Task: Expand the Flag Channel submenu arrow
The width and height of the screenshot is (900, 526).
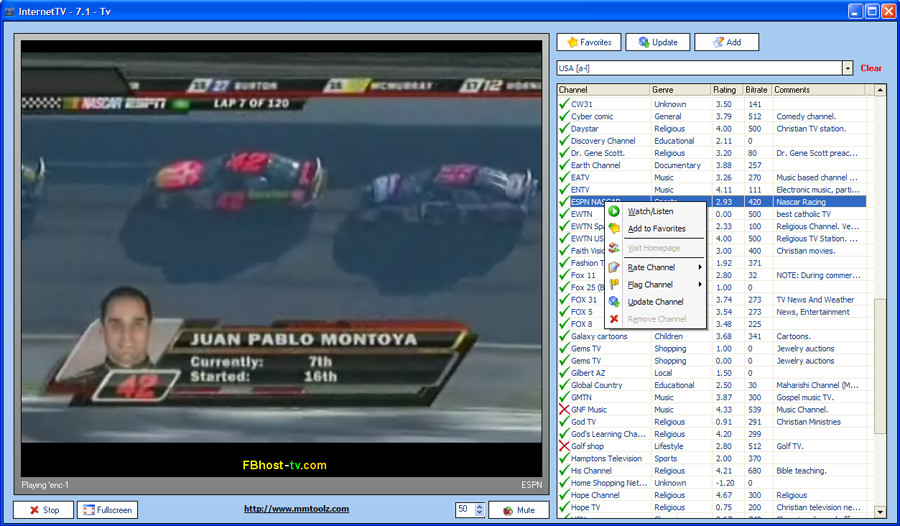Action: [x=700, y=284]
